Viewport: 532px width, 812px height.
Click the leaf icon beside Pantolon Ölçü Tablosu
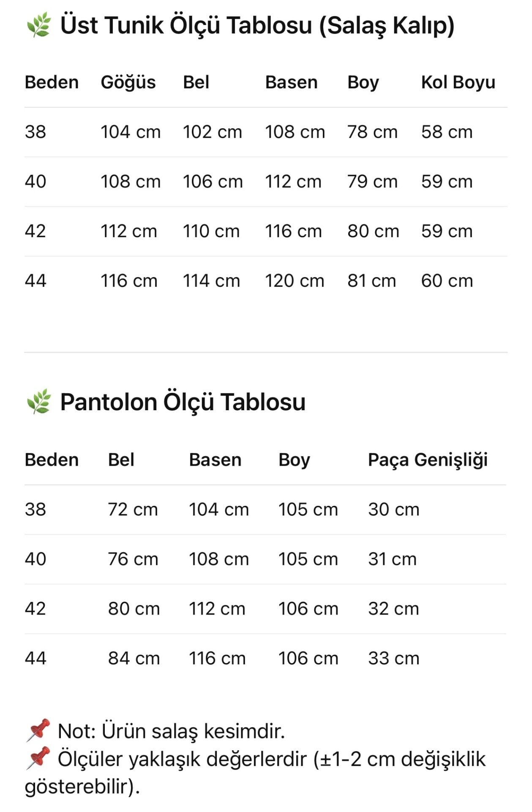tap(38, 402)
